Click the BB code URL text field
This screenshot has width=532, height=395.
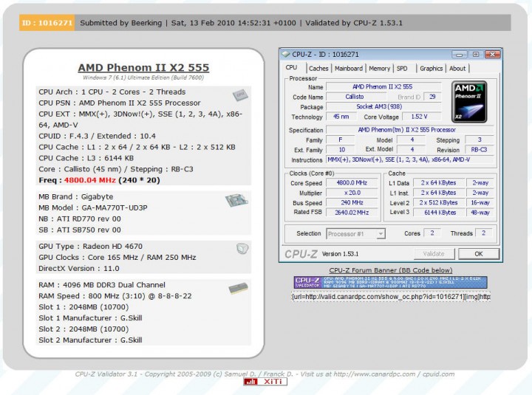(391, 297)
